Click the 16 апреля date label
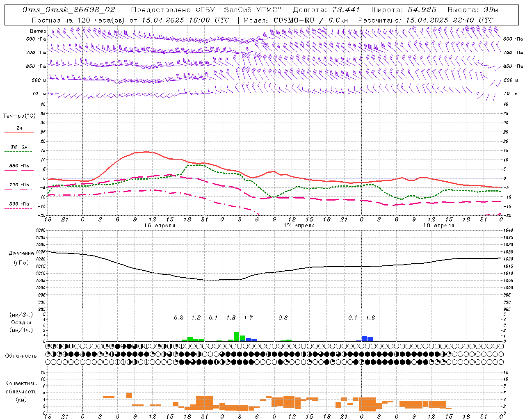This screenshot has height=420, width=525. 160,226
